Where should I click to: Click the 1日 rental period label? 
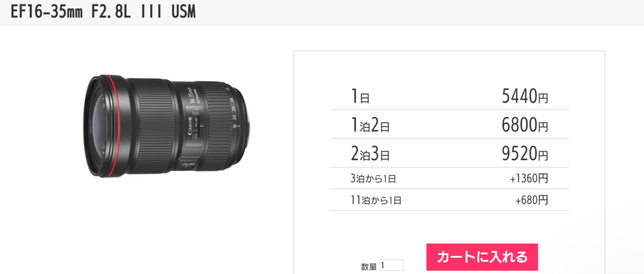360,96
